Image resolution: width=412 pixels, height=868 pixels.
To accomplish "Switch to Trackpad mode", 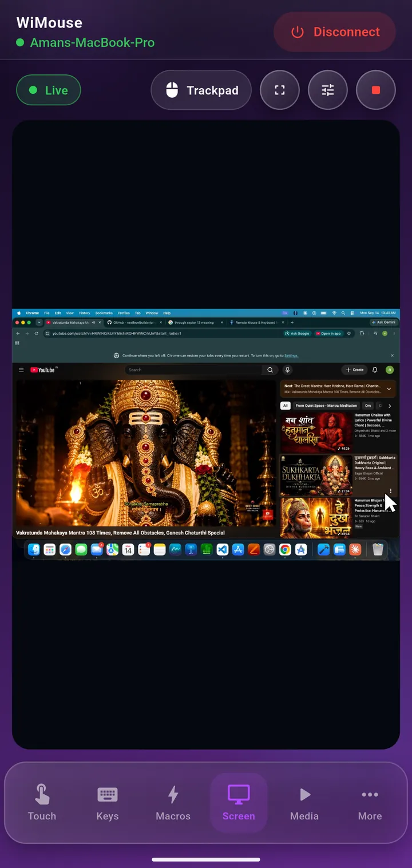I will [x=201, y=90].
